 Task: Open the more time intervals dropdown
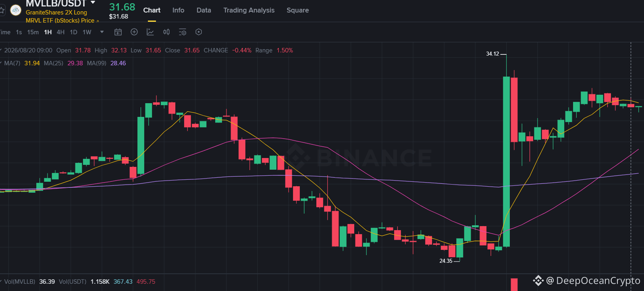(102, 32)
